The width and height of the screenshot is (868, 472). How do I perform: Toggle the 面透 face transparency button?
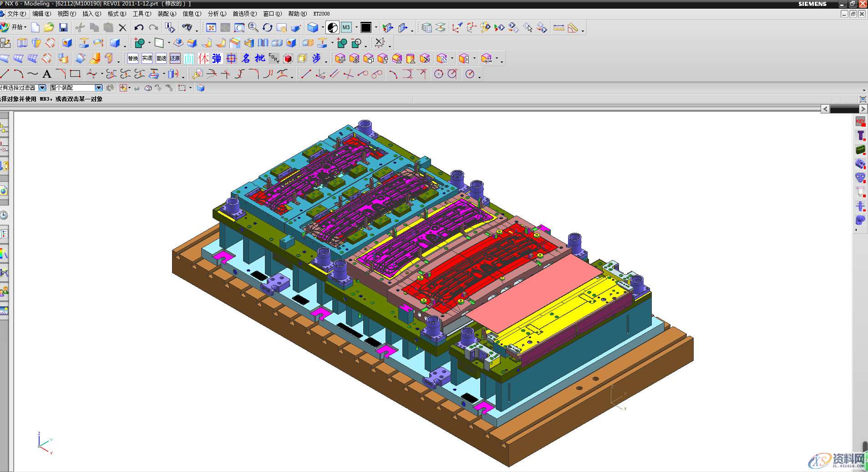coord(161,58)
